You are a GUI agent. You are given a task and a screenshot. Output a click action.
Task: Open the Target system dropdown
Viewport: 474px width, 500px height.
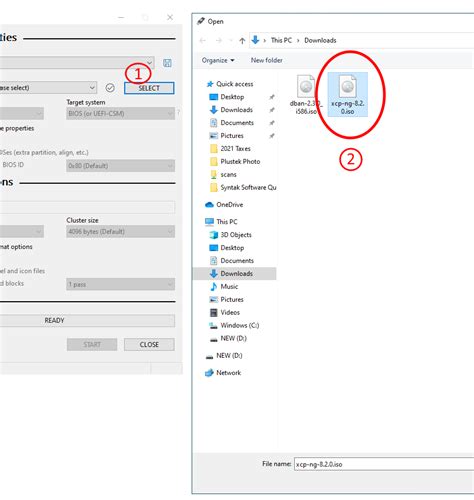120,114
